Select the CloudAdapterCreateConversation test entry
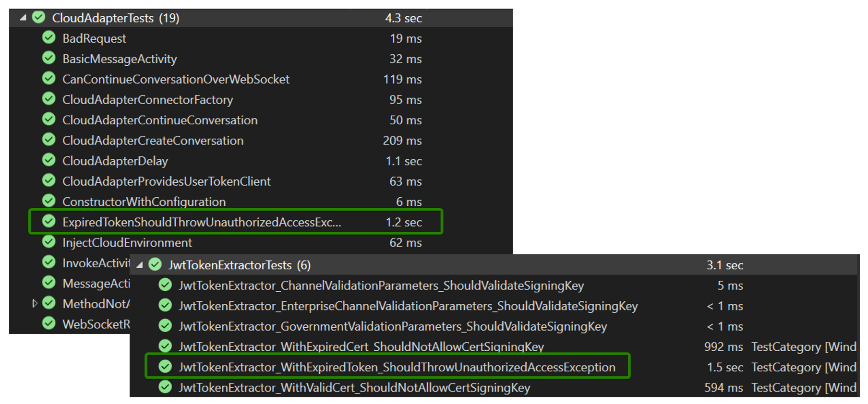Screen dimensions: 868x404 tap(153, 140)
